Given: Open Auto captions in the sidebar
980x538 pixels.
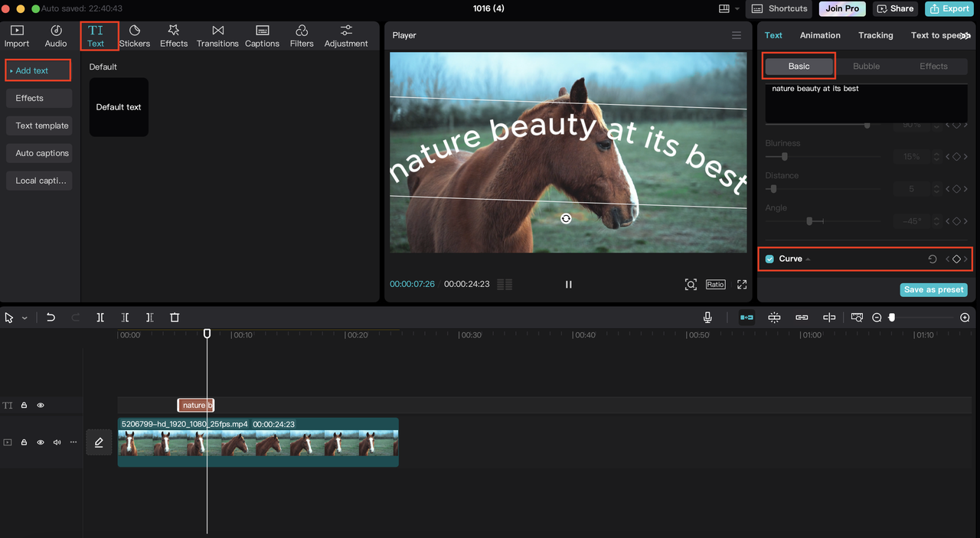Looking at the screenshot, I should [x=39, y=153].
